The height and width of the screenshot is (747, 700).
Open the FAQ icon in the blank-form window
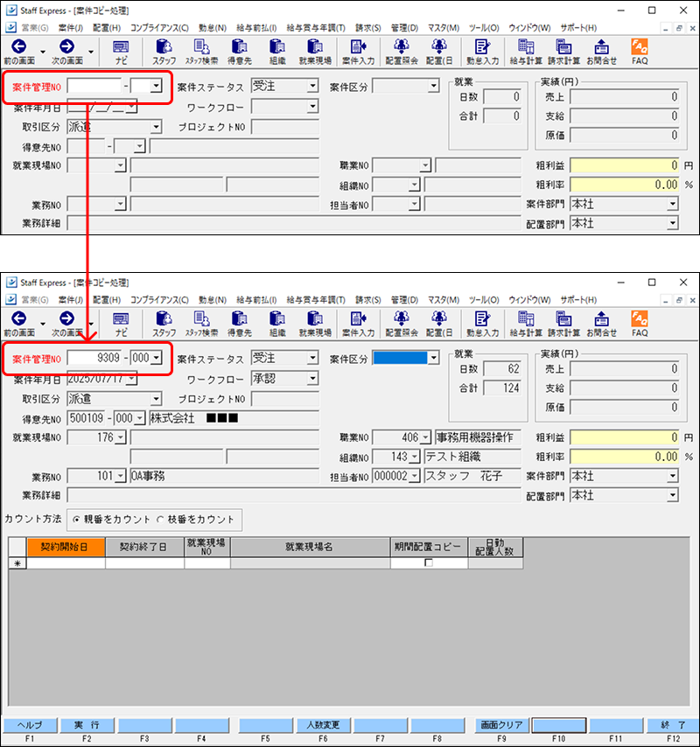(x=640, y=46)
